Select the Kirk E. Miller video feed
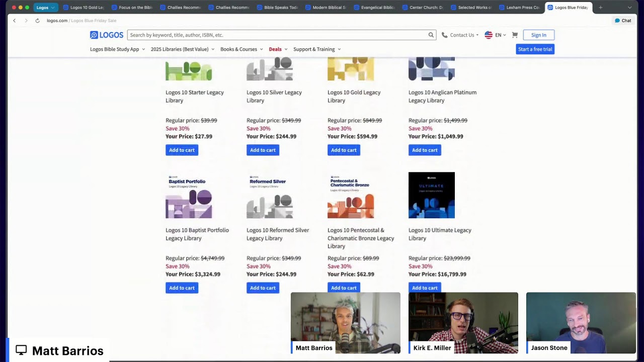The image size is (644, 362). (x=463, y=323)
